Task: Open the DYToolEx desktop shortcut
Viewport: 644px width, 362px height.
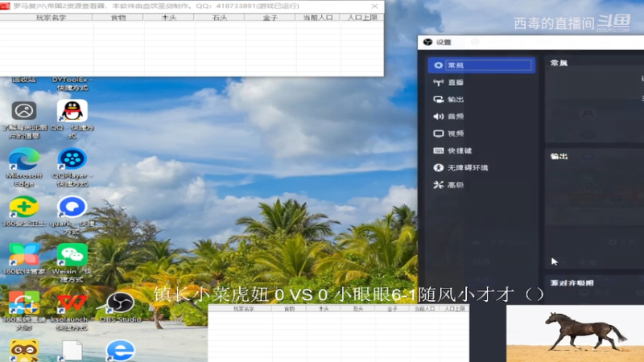Action: 72,84
